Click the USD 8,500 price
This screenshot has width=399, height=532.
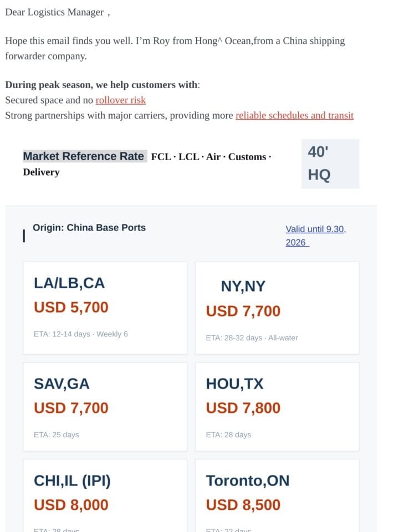point(243,505)
